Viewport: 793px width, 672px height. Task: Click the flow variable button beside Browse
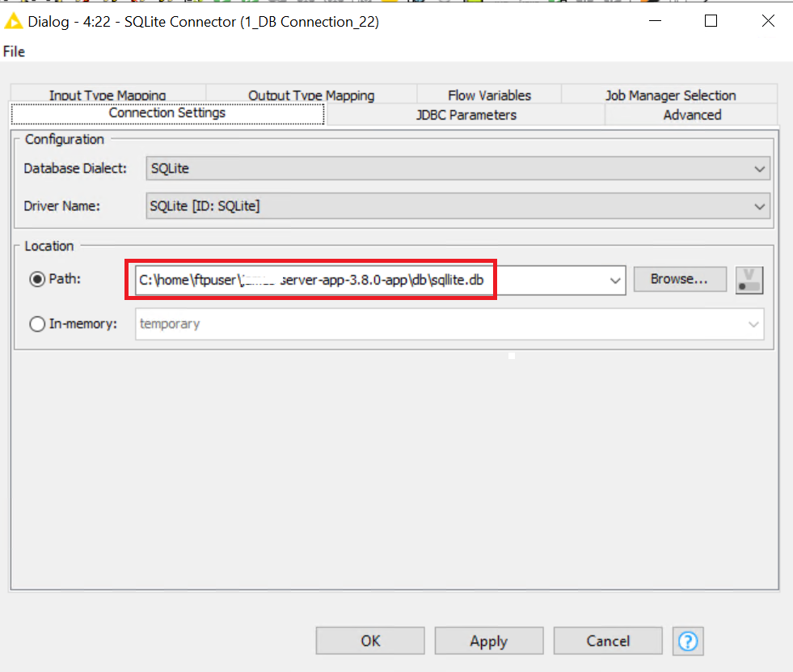click(749, 280)
